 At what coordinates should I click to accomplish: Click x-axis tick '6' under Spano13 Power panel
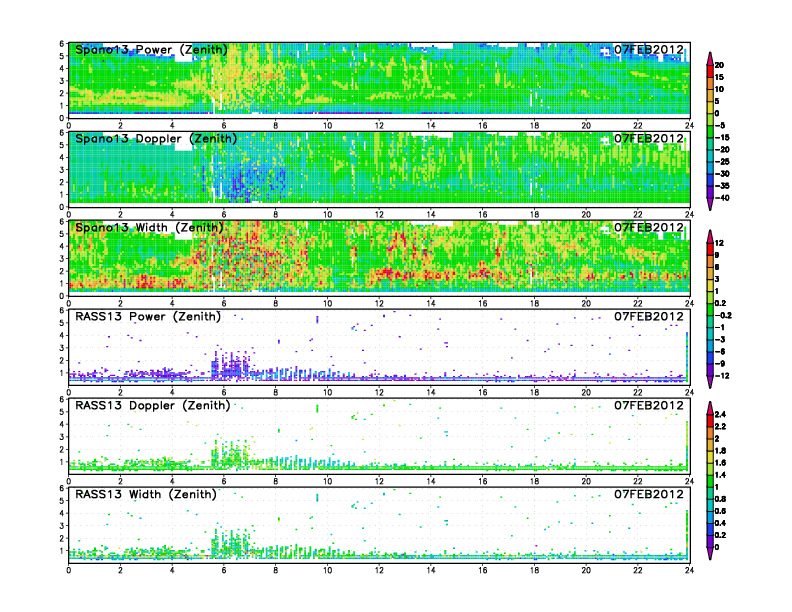tap(224, 126)
